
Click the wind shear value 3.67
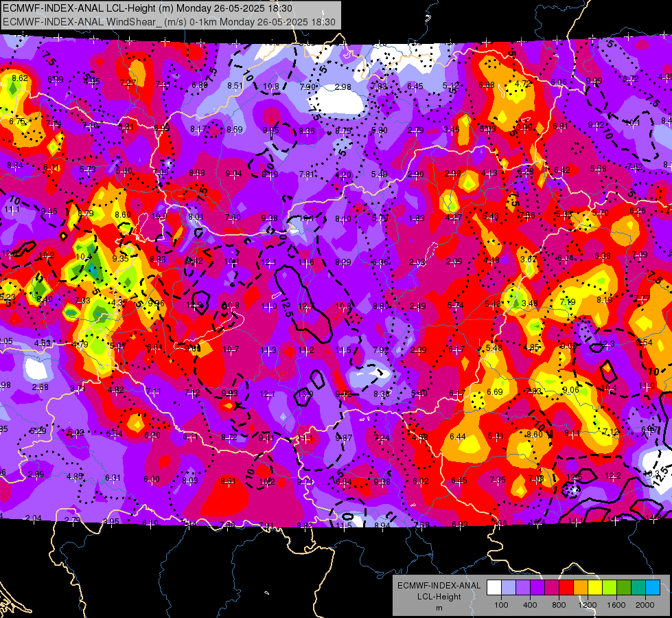coord(529,260)
